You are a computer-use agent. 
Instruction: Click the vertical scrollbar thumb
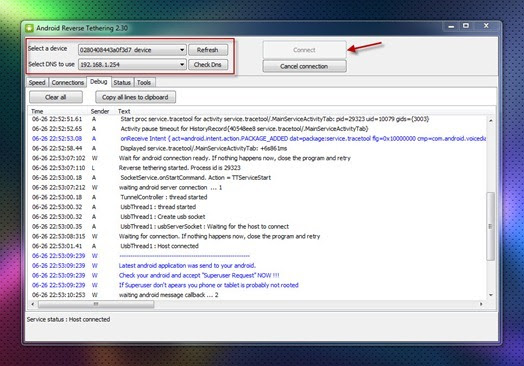(491, 226)
